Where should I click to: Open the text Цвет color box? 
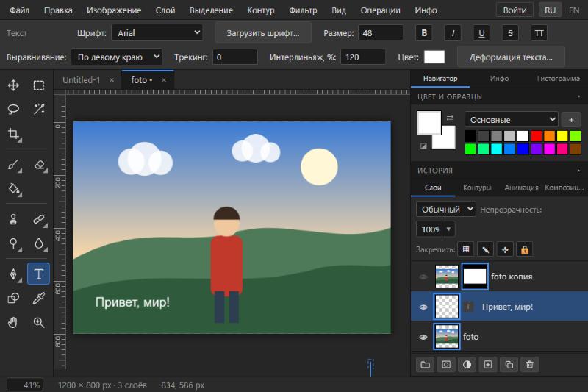(434, 57)
